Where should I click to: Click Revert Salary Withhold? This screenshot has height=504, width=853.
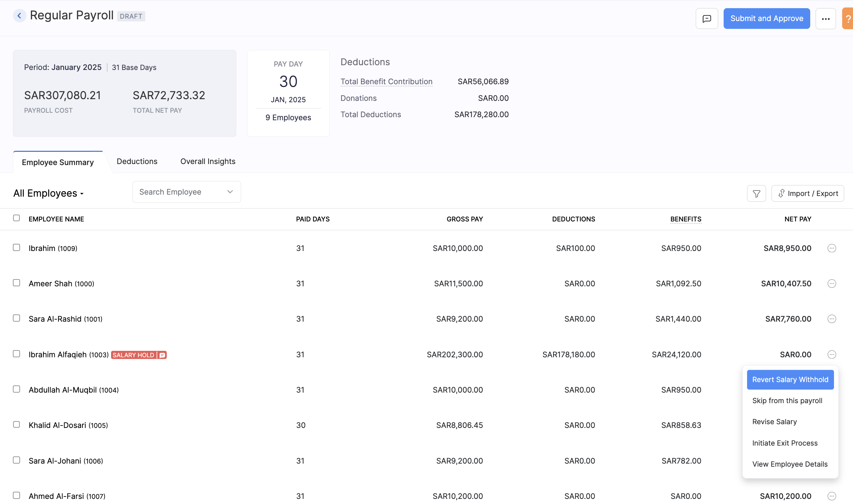(790, 379)
